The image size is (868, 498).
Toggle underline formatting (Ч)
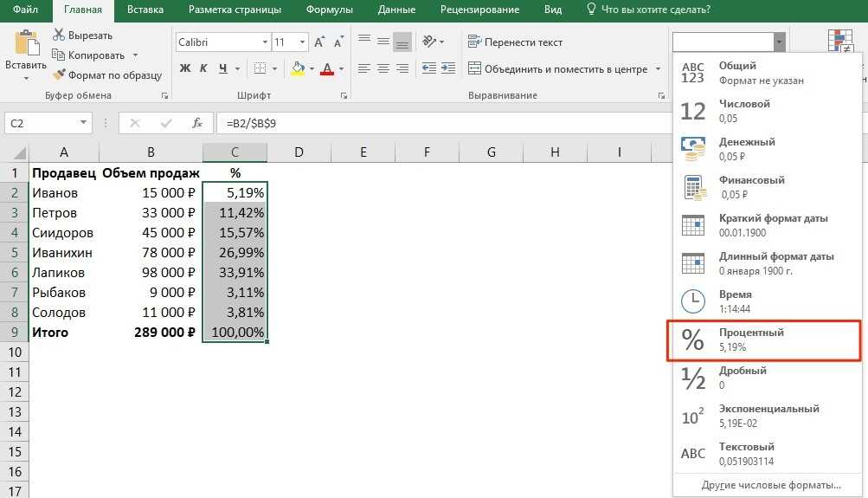click(x=223, y=68)
